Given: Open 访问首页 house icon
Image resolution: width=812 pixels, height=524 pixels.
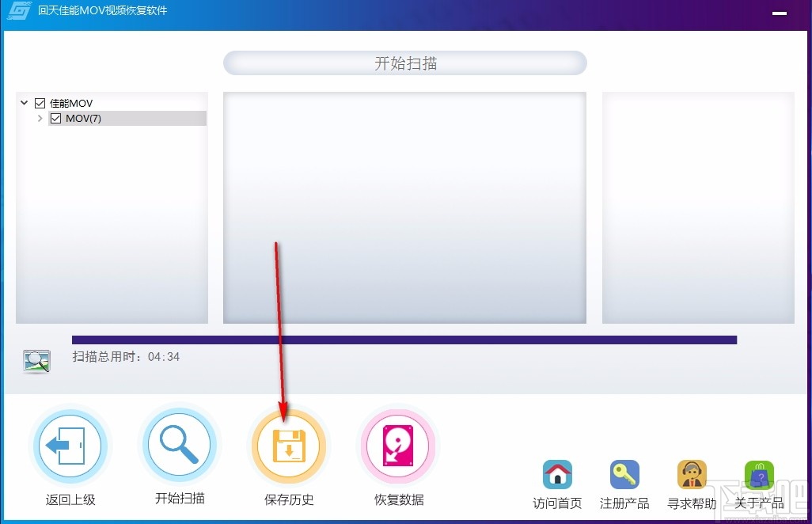Looking at the screenshot, I should pos(557,474).
